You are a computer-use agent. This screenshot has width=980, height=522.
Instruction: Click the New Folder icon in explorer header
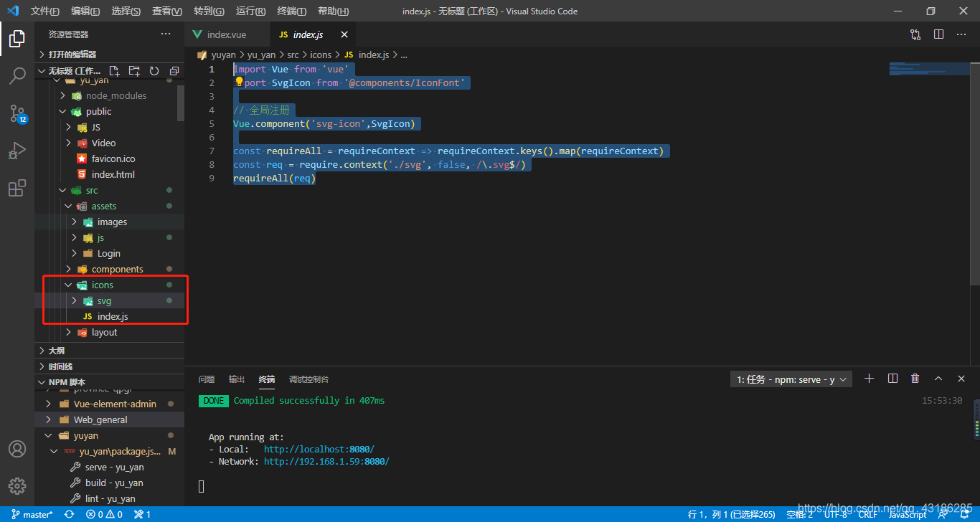click(x=134, y=71)
